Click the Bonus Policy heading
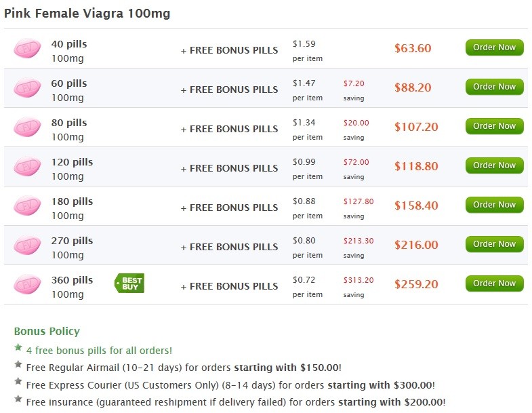The width and height of the screenshot is (532, 413). 47,331
